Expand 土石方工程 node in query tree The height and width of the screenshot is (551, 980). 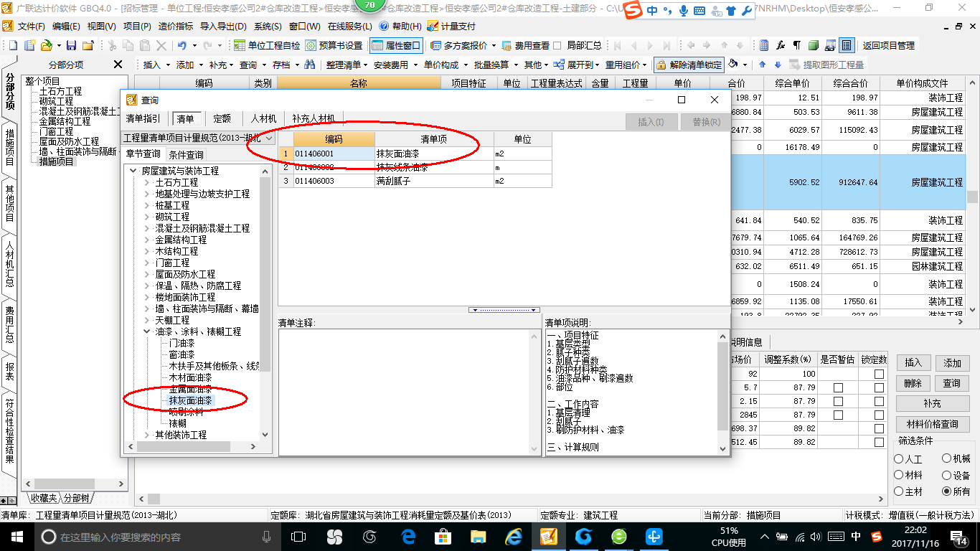pos(146,182)
